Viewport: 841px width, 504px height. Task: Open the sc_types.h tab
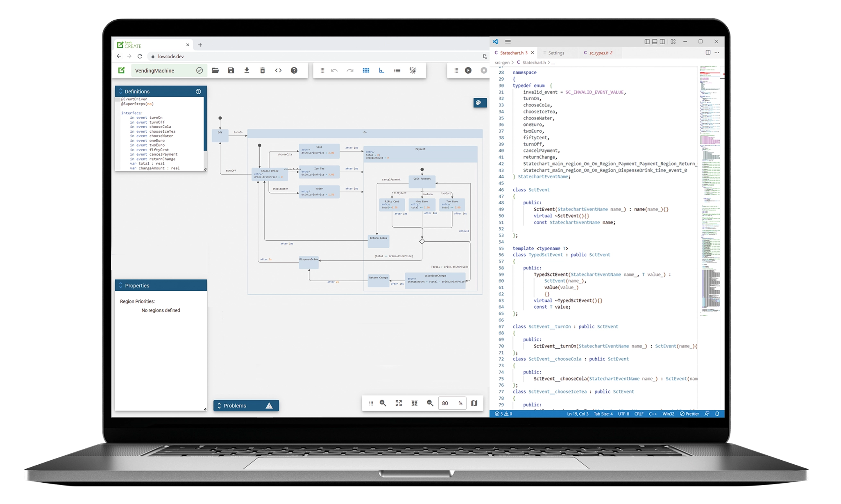[600, 53]
